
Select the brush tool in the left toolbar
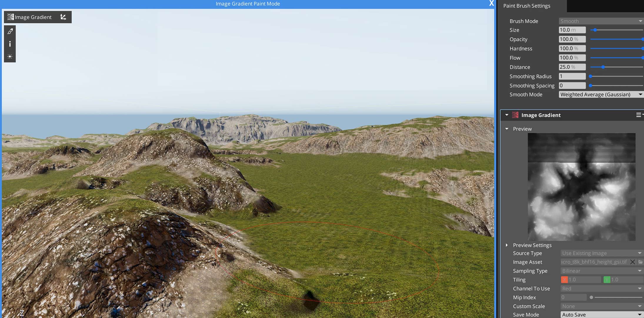(10, 31)
